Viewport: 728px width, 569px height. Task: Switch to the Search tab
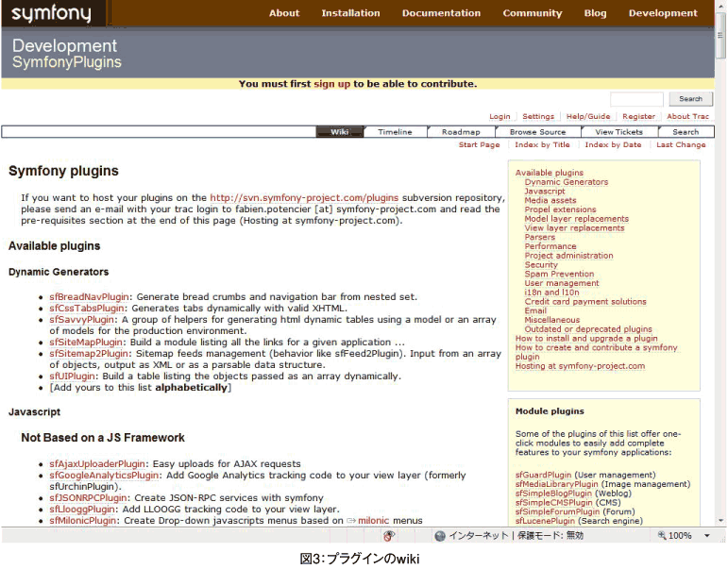[x=686, y=132]
